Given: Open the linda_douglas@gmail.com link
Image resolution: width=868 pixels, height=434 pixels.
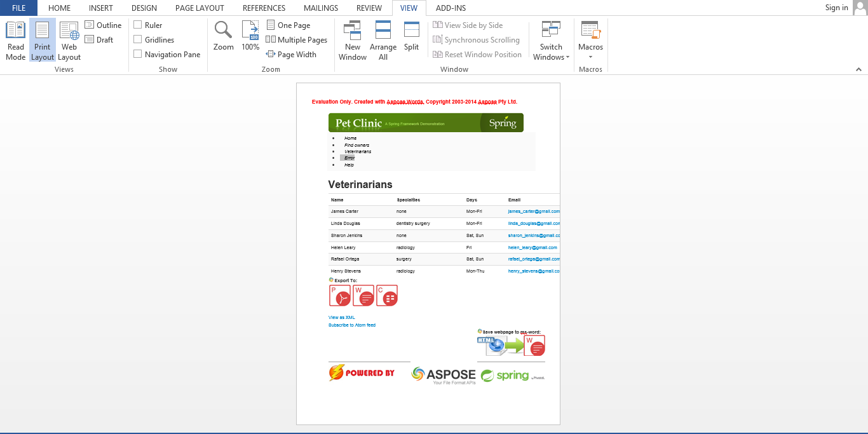Looking at the screenshot, I should [x=534, y=223].
